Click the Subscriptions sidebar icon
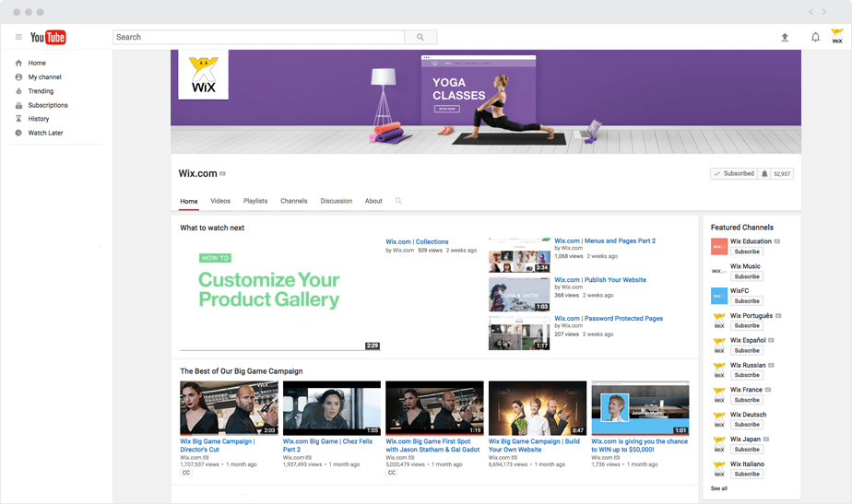This screenshot has height=504, width=852. pos(18,105)
